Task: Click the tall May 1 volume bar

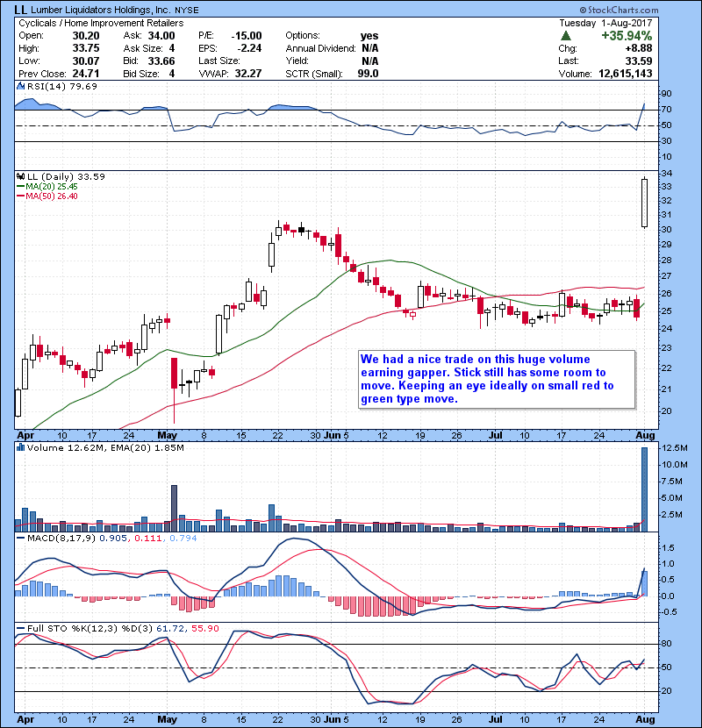Action: [x=175, y=509]
